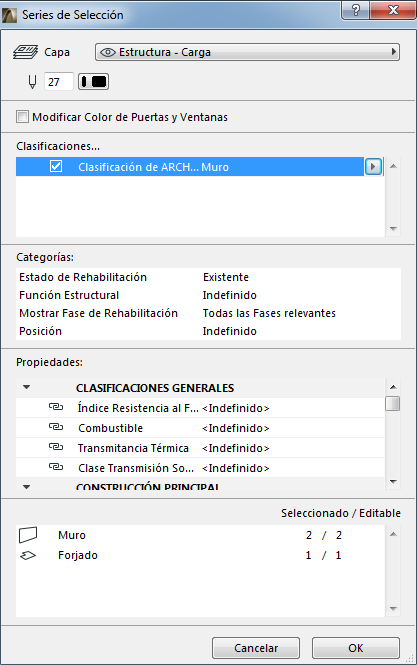The height and width of the screenshot is (666, 417).
Task: Click link icon for Combustible property
Action: coord(56,427)
